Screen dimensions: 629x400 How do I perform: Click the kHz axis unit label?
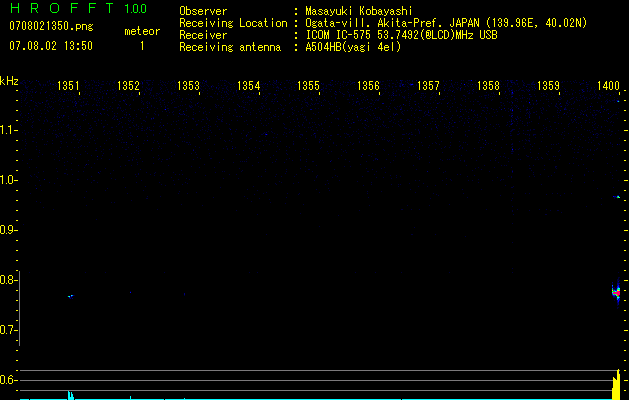coord(9,81)
